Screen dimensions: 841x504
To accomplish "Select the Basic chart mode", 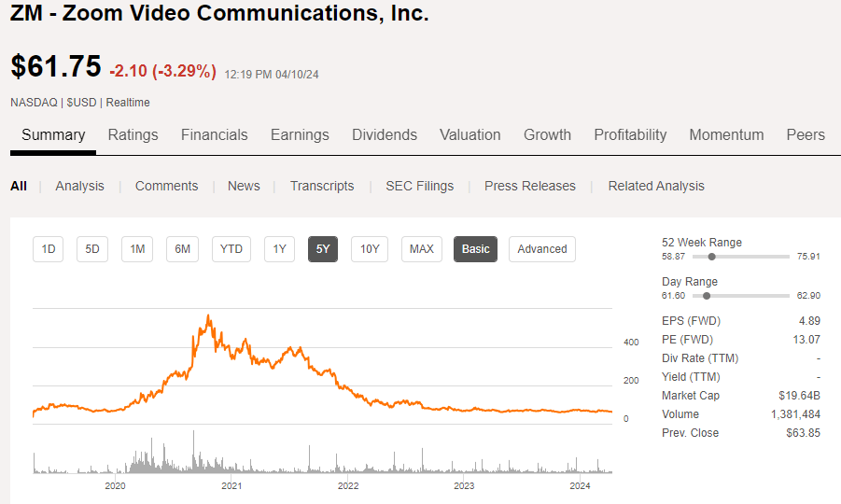I will click(476, 249).
